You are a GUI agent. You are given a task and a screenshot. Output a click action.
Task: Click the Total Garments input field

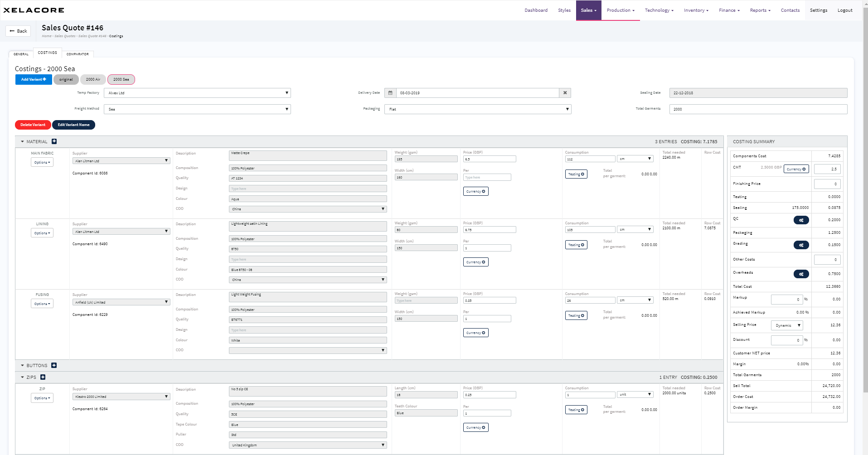click(758, 109)
